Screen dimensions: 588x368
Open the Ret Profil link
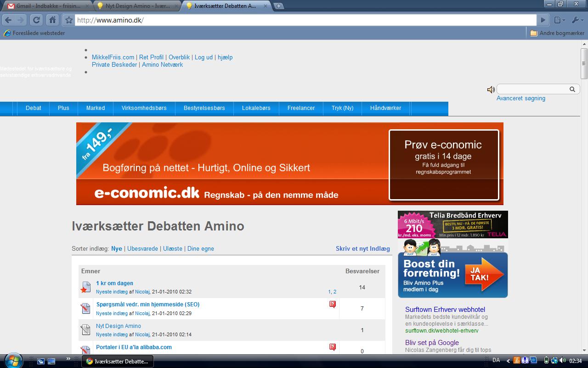[151, 57]
